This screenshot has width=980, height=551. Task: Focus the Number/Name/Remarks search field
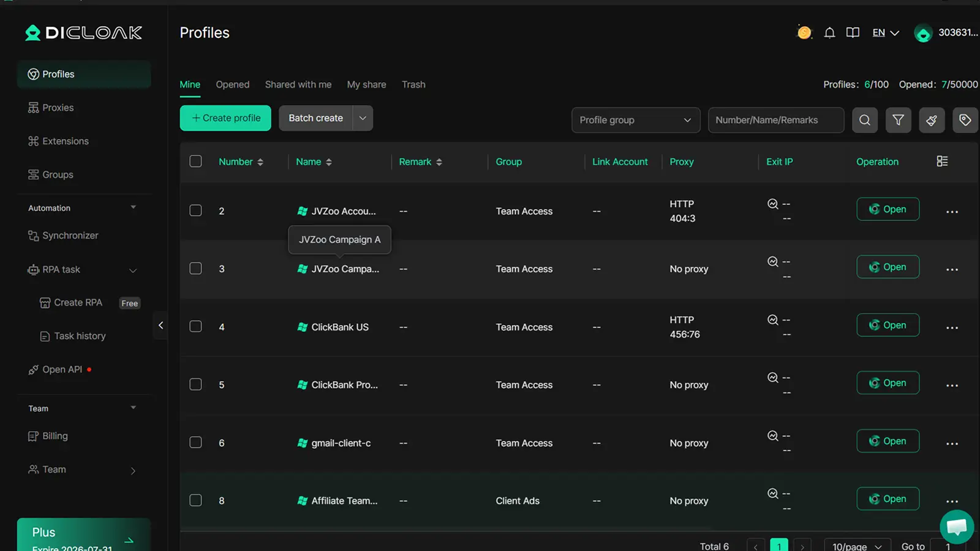click(776, 120)
